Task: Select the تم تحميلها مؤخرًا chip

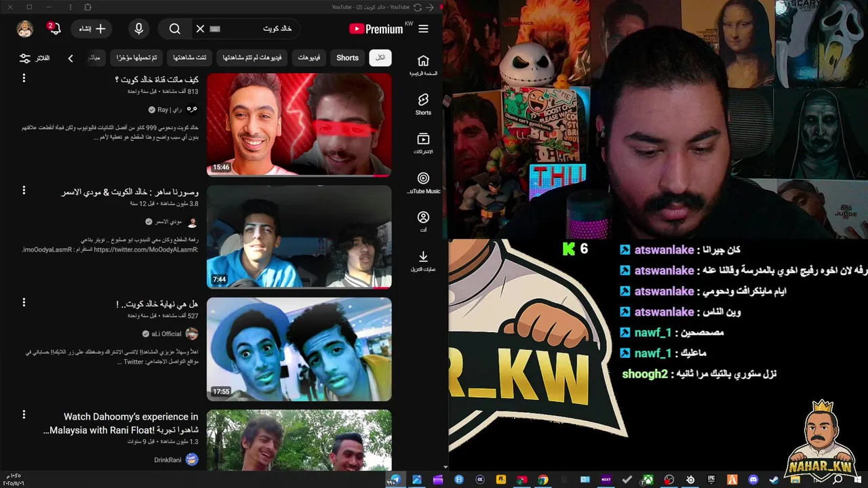Action: pyautogui.click(x=136, y=58)
